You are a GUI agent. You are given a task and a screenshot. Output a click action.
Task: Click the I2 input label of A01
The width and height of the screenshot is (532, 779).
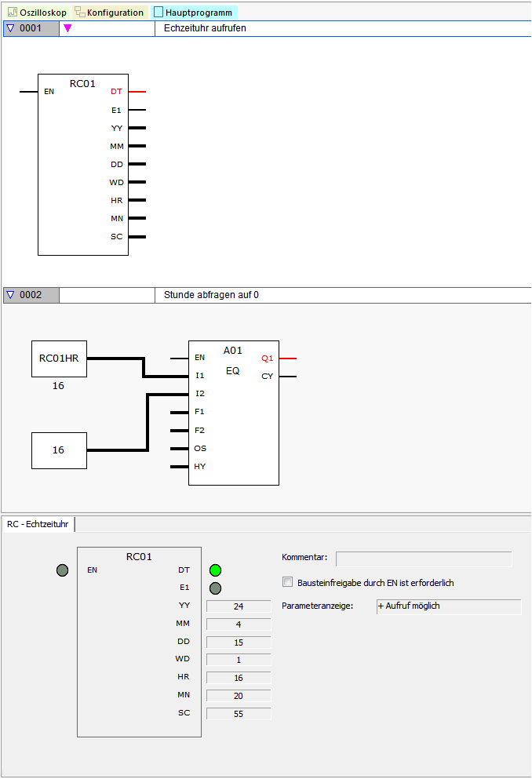coord(199,394)
